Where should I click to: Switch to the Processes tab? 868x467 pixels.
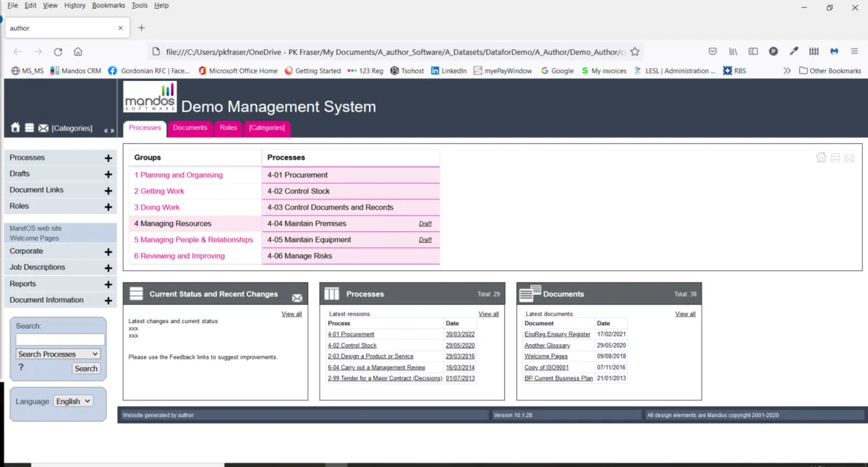(x=145, y=128)
